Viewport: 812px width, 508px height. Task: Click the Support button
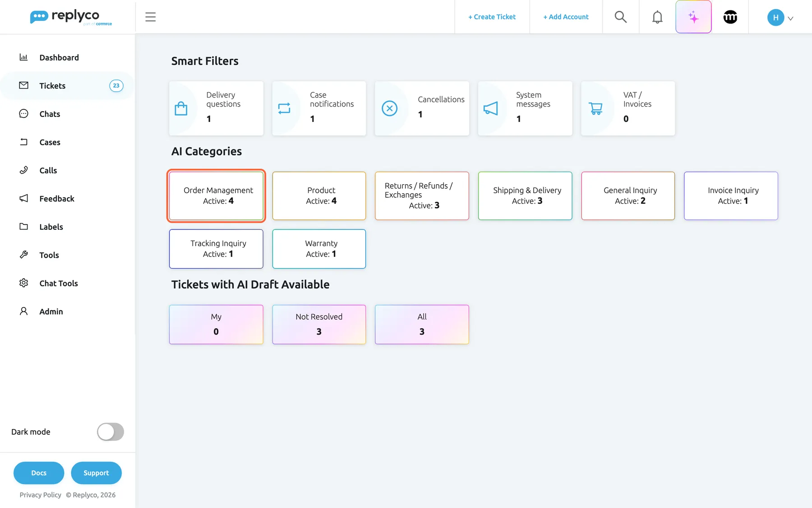96,473
